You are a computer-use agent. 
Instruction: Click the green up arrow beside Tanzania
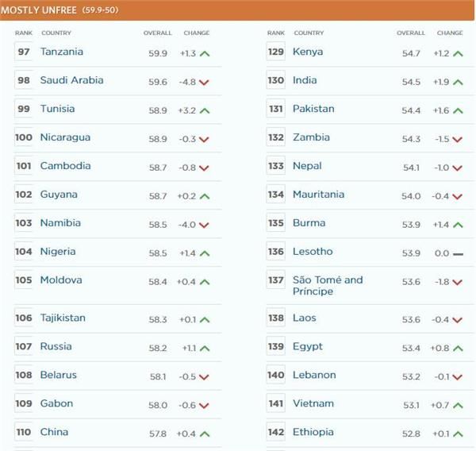205,53
